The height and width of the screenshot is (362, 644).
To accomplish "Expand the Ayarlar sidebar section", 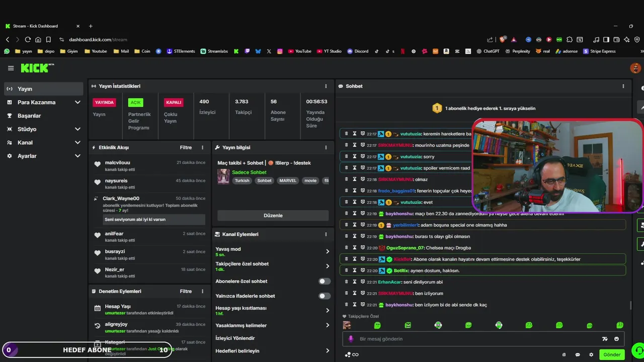I will pyautogui.click(x=77, y=156).
